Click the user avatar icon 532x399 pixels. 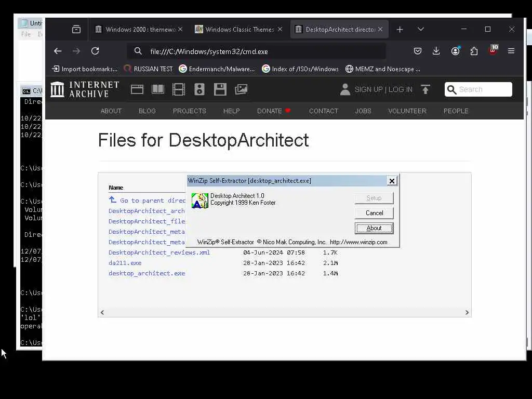[x=345, y=89]
